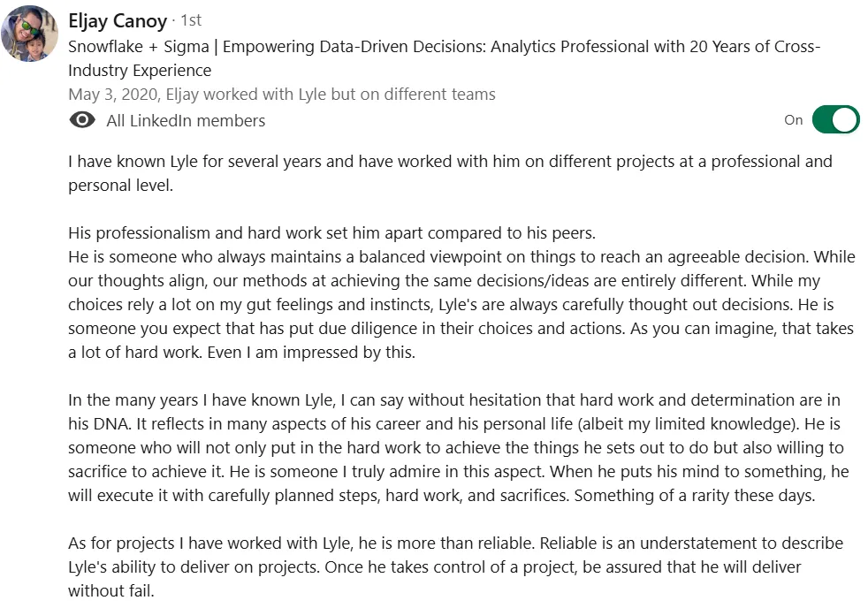Click the "On" label beside the switch
The height and width of the screenshot is (608, 868).
pyautogui.click(x=793, y=120)
